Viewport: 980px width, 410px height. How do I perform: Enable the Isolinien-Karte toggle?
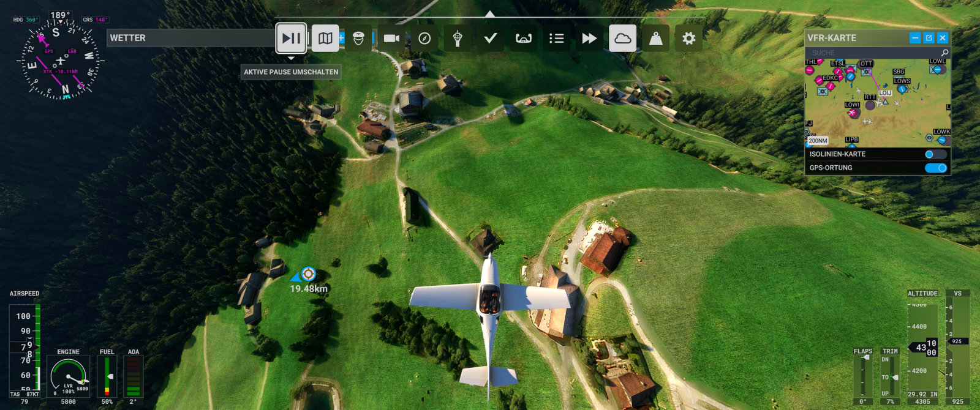(x=935, y=154)
